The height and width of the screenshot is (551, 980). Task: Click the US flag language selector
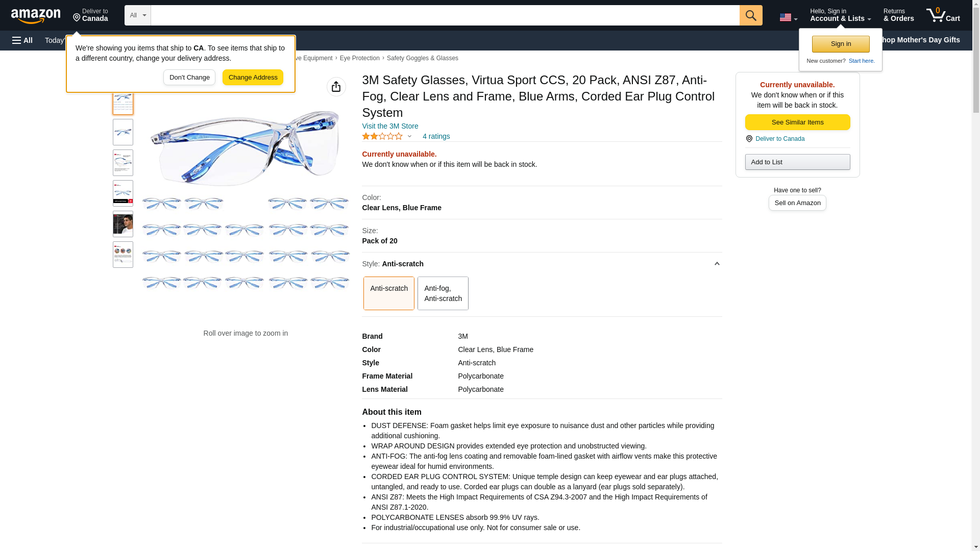pos(788,17)
